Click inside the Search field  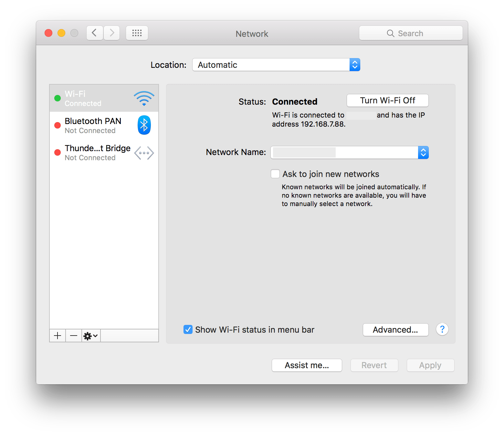tap(411, 33)
